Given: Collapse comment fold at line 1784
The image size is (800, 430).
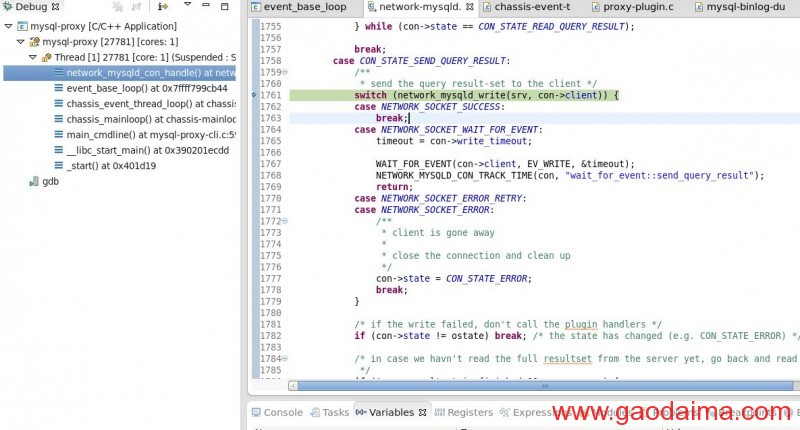Looking at the screenshot, I should [x=285, y=359].
